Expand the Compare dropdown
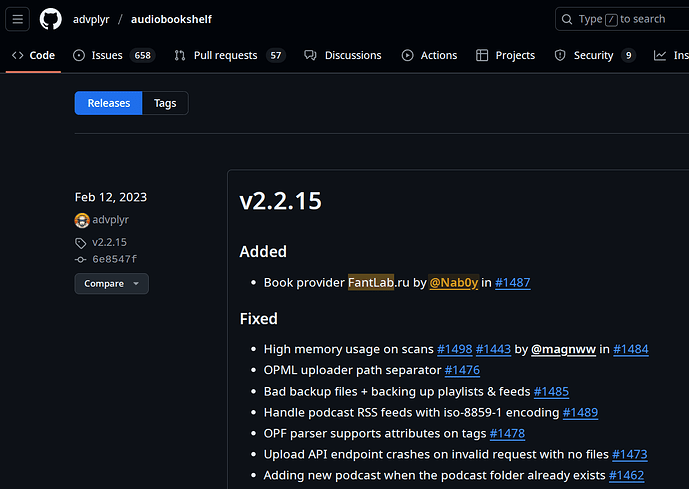The image size is (689, 489). (111, 284)
